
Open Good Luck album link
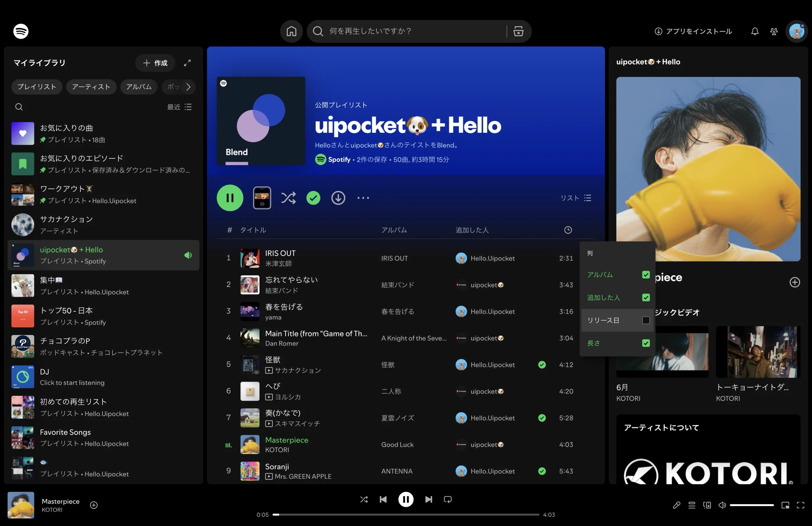397,445
